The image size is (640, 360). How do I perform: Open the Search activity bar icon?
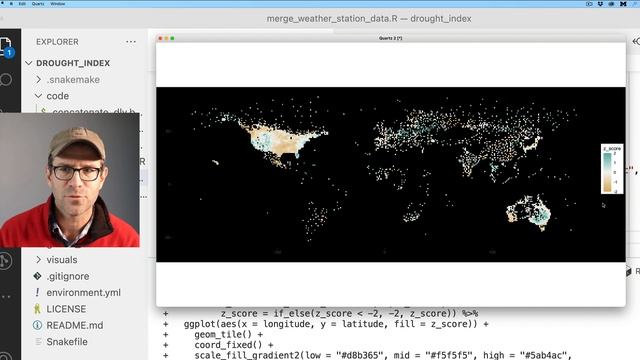pos(6,79)
